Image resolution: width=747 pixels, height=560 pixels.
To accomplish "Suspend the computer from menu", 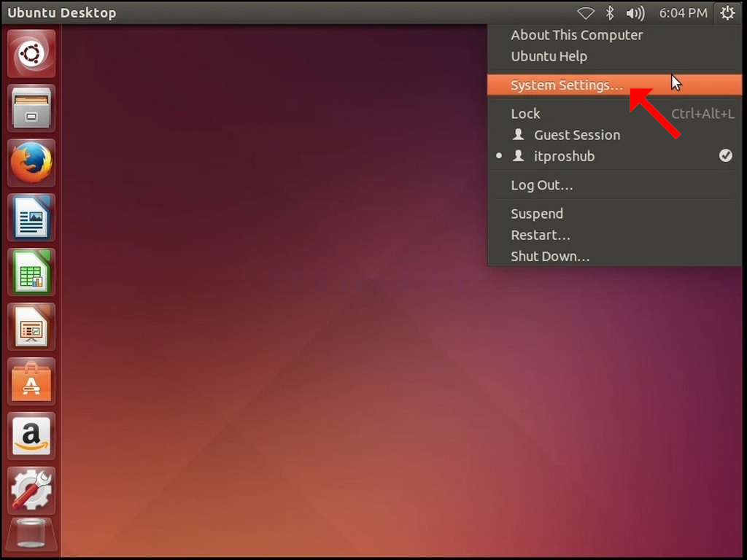I will click(614, 214).
